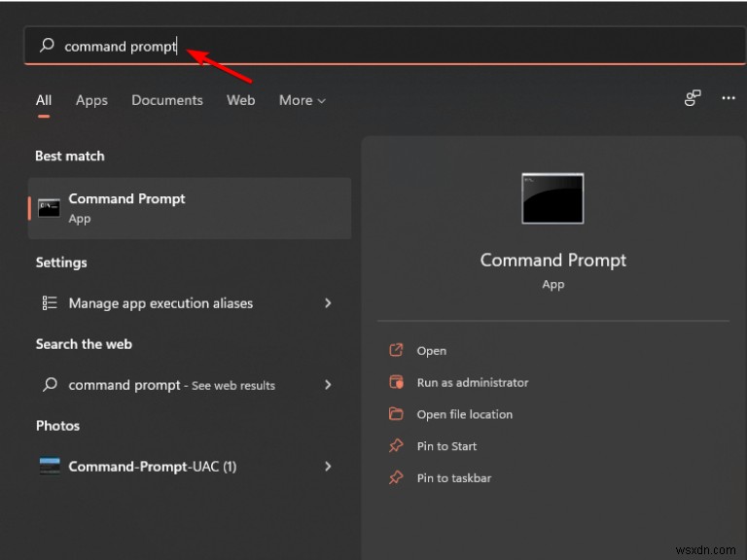The height and width of the screenshot is (560, 747).
Task: Click the Run as administrator shield icon
Action: pyautogui.click(x=396, y=382)
